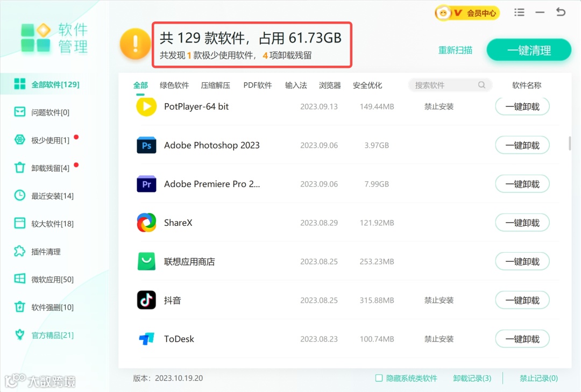Screen dimensions: 581x392
Task: Switch to PDF软件 tab
Action: pyautogui.click(x=258, y=85)
